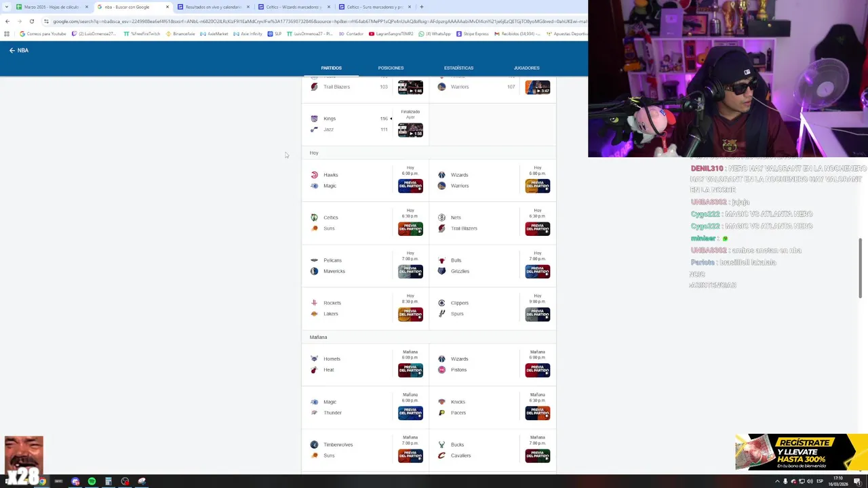Viewport: 868px width, 488px height.
Task: Go back to NBA overview with arrow
Action: [12, 50]
